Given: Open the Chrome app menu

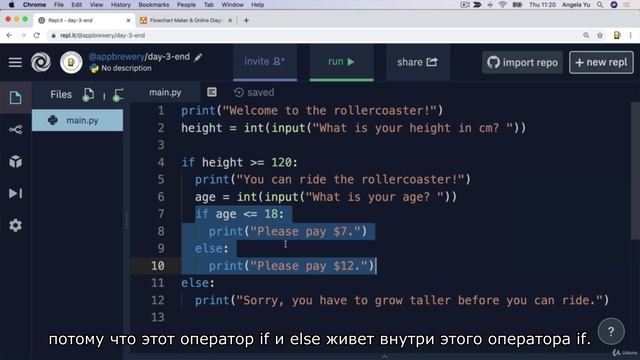Looking at the screenshot, I should tap(34, 5).
